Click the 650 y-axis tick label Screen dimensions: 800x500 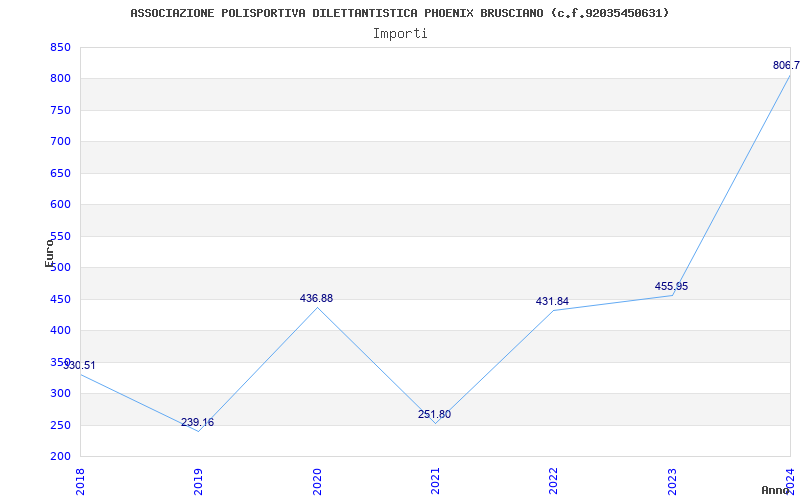point(60,173)
